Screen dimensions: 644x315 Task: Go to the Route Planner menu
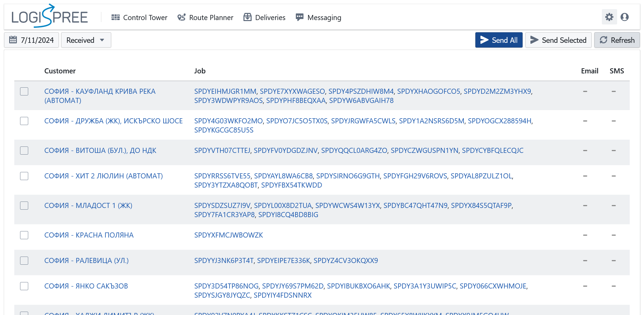(x=211, y=17)
